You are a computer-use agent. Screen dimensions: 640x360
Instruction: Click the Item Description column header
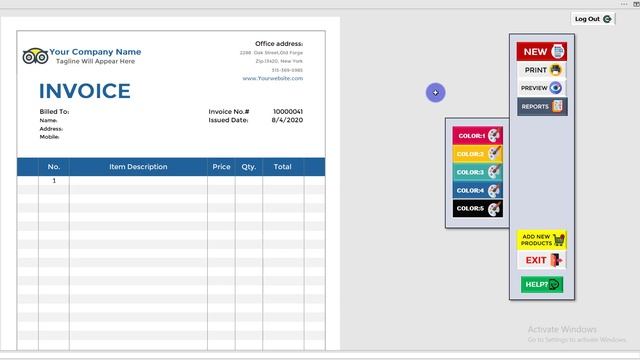(138, 167)
